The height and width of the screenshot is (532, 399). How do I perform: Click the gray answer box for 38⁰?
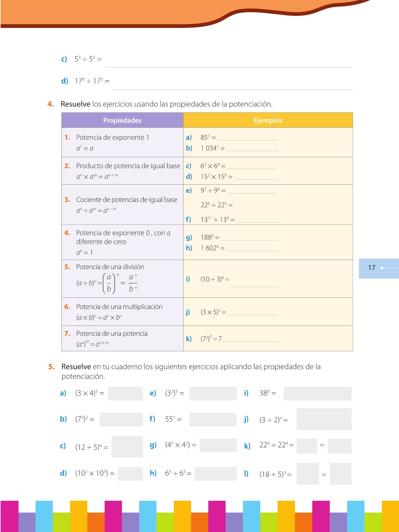(x=317, y=394)
